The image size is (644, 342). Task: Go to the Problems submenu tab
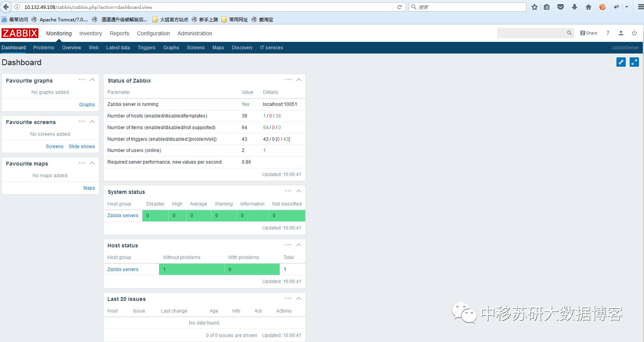44,48
